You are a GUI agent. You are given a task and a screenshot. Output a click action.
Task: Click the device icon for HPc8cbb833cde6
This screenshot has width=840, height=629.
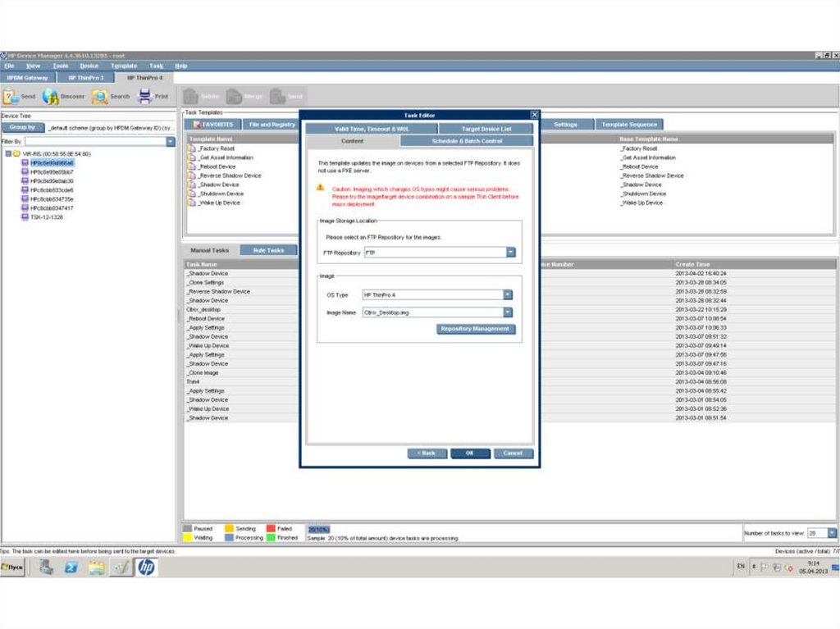(25, 189)
